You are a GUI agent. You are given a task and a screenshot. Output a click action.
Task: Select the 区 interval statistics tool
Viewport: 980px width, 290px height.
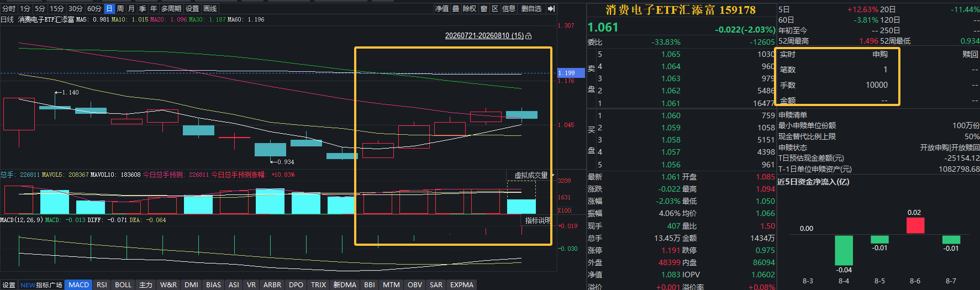(x=495, y=8)
